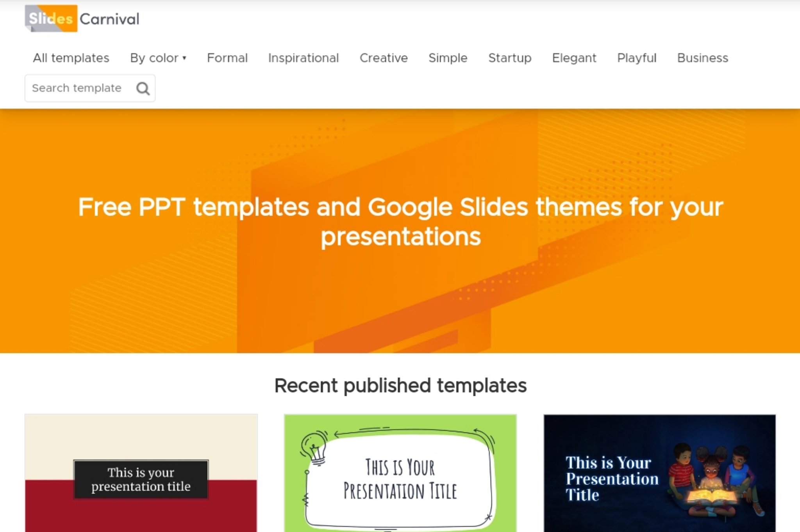Browse Playful templates
The image size is (800, 532).
coord(636,58)
